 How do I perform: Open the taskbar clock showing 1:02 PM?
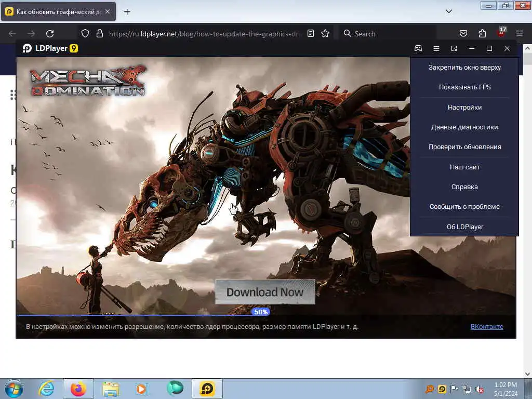pyautogui.click(x=506, y=389)
